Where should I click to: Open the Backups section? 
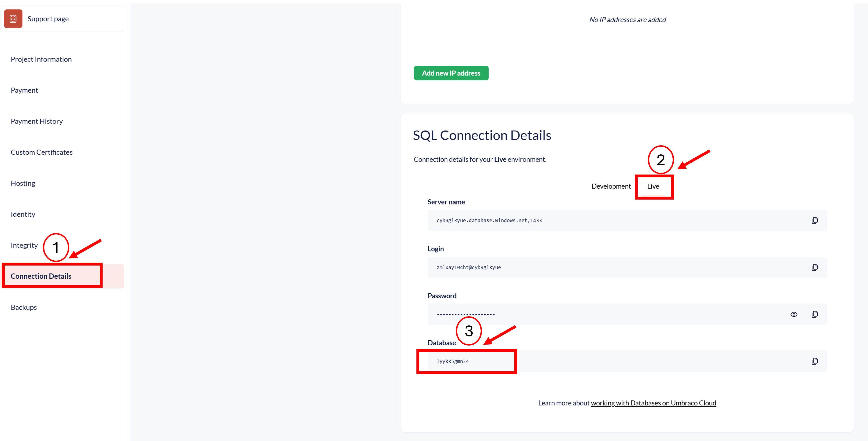[x=24, y=307]
